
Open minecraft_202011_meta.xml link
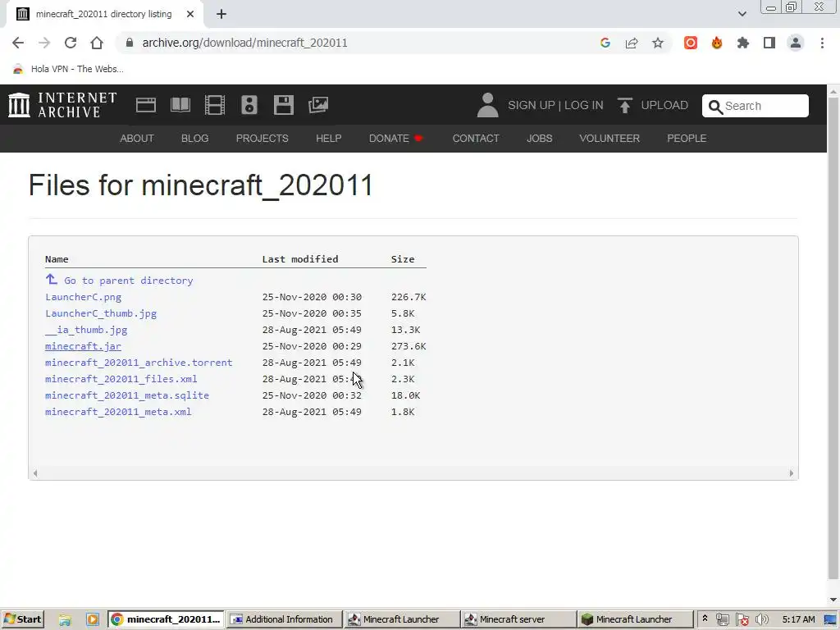[x=118, y=412]
